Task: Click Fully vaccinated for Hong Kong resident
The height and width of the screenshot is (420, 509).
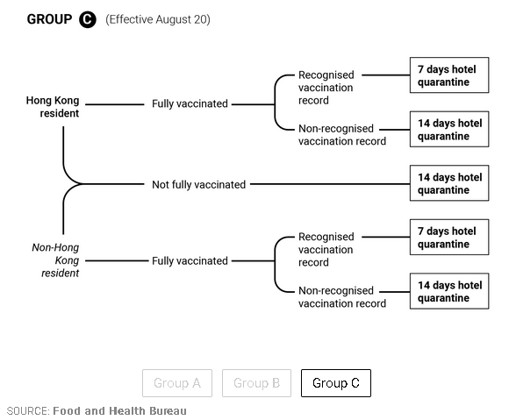Action: coord(190,103)
